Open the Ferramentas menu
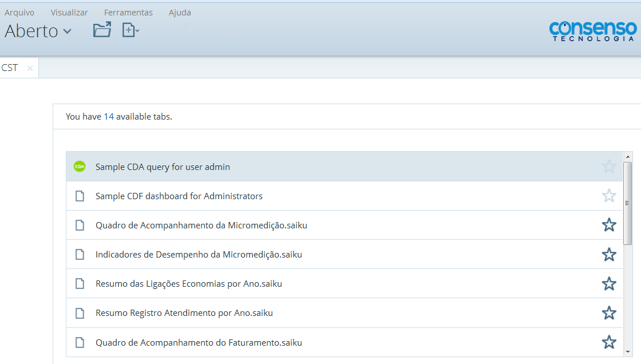This screenshot has width=641, height=364. pos(128,12)
